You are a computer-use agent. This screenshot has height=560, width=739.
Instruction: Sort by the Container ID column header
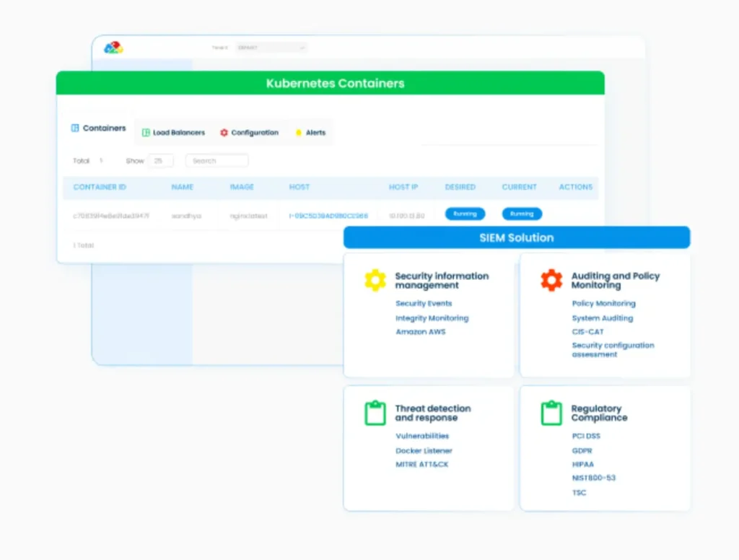click(x=100, y=188)
